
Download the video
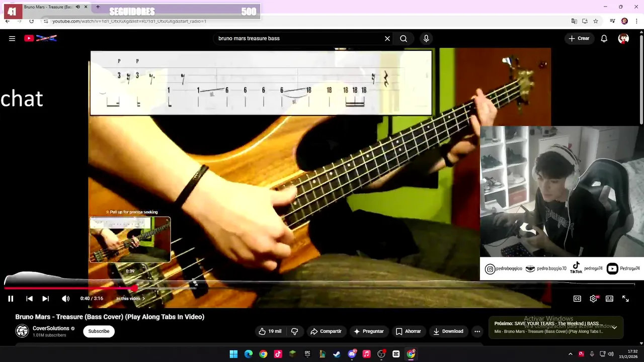tap(448, 331)
